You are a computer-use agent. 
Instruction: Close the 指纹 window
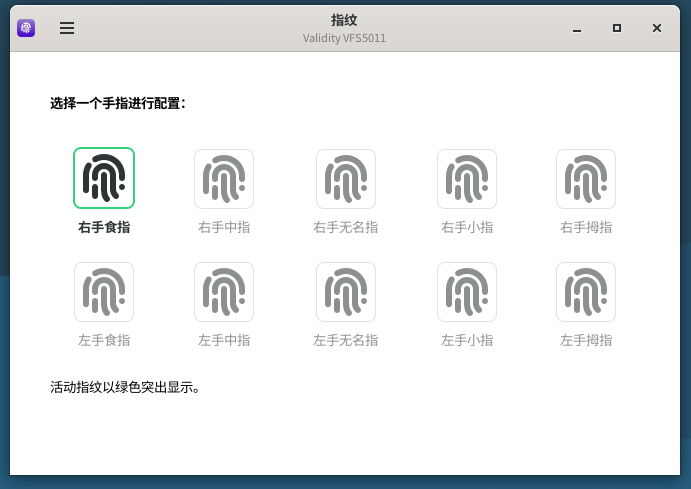[x=657, y=28]
